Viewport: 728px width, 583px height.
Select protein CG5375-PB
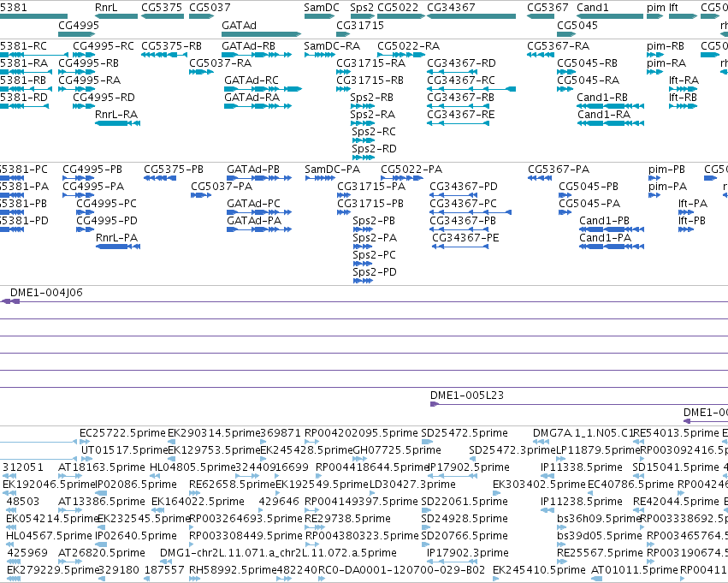tap(174, 170)
